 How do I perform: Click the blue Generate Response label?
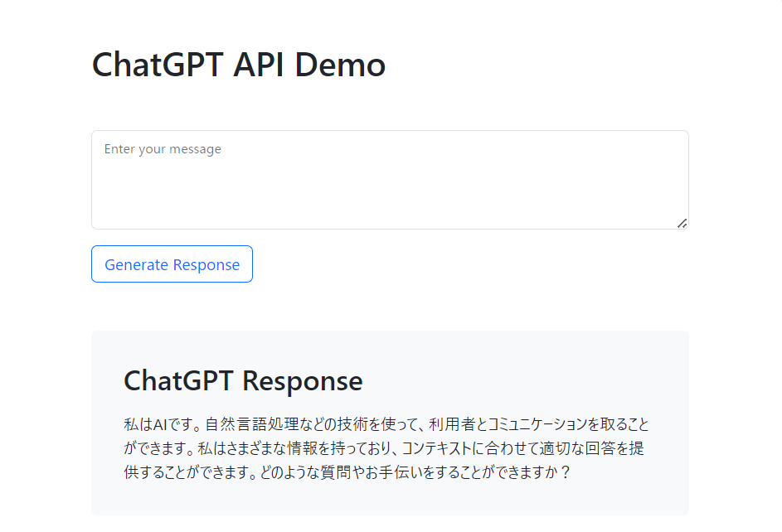click(x=171, y=264)
